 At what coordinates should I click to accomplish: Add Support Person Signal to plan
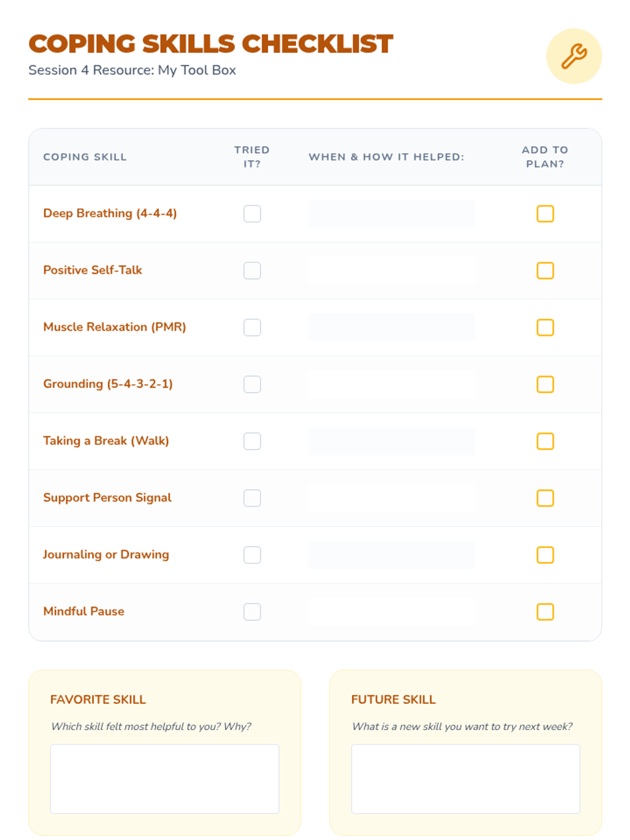click(x=545, y=498)
